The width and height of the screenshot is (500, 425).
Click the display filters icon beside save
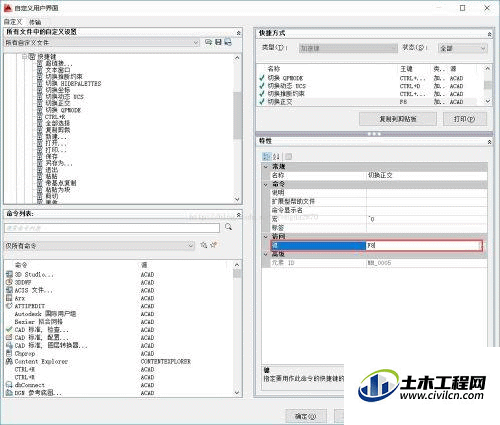[228, 42]
